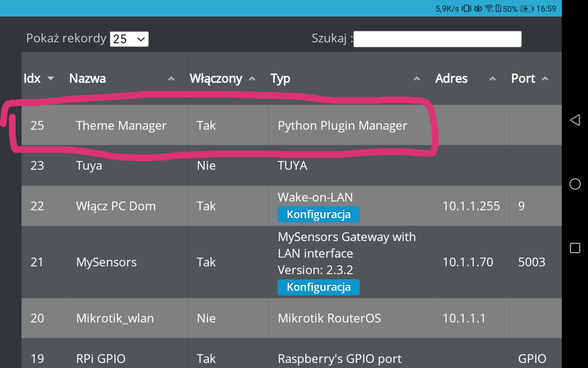Select Mikrotik RouterOS type cell
The width and height of the screenshot is (588, 368).
(329, 318)
